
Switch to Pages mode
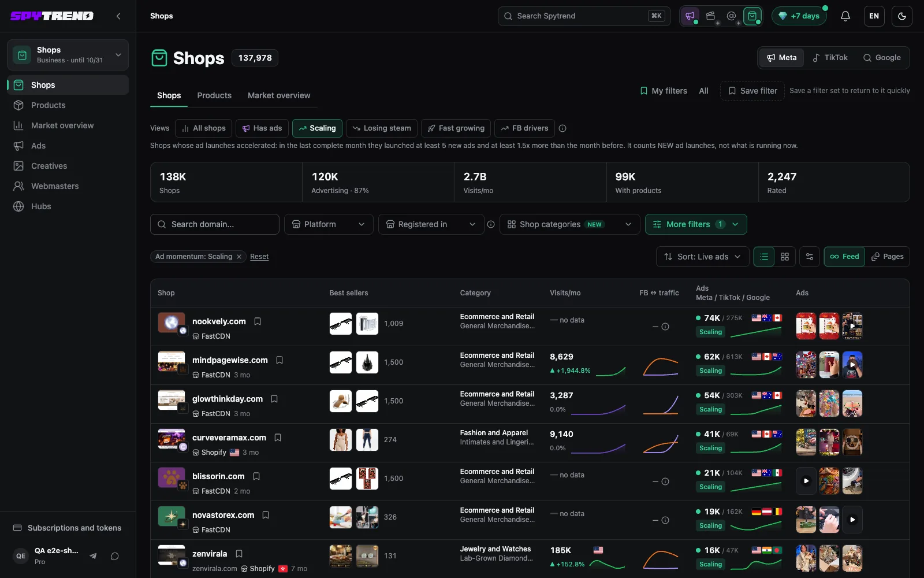click(887, 257)
